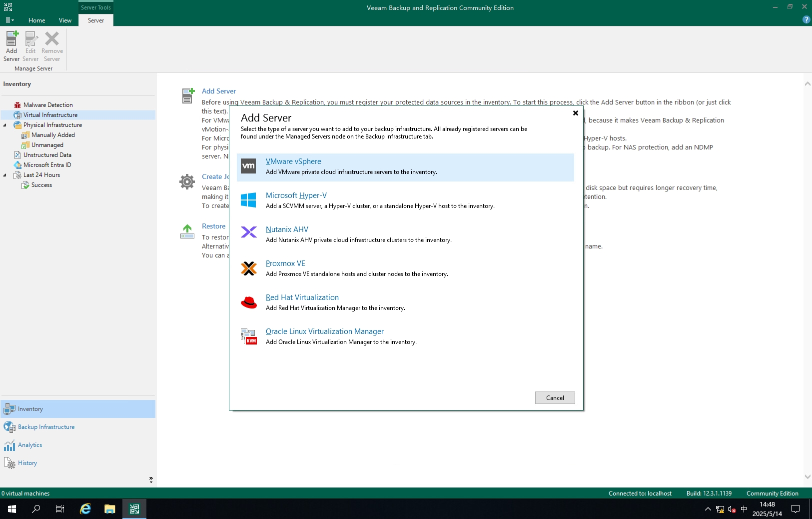Open the View ribbon tab
The height and width of the screenshot is (519, 812).
(x=65, y=20)
